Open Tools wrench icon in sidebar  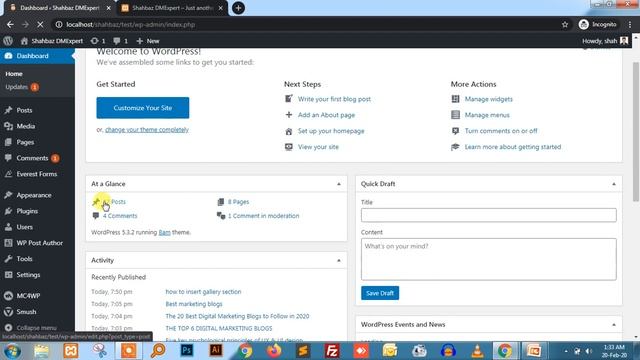[x=8, y=259]
